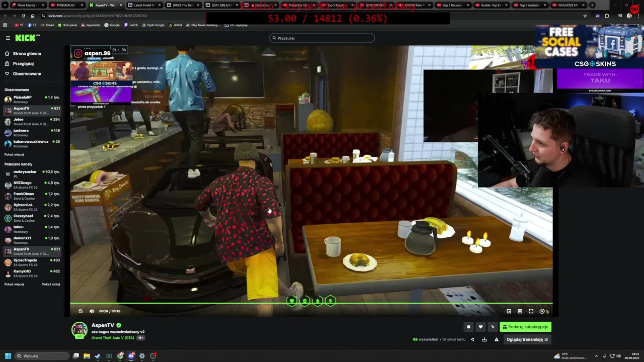Click the Wyszukaj search field on Kick
The height and width of the screenshot is (362, 644).
[x=322, y=38]
